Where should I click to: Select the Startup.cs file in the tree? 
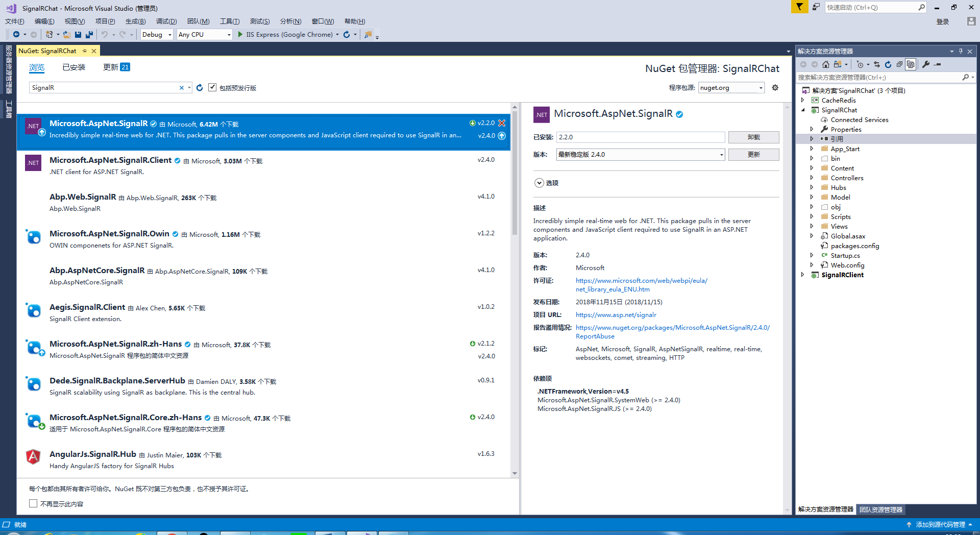point(845,255)
